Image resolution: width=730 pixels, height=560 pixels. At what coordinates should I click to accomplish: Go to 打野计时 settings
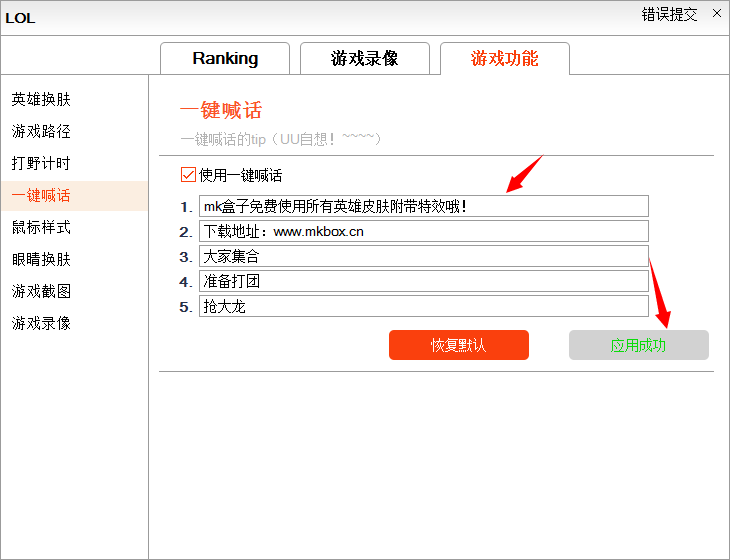[41, 164]
